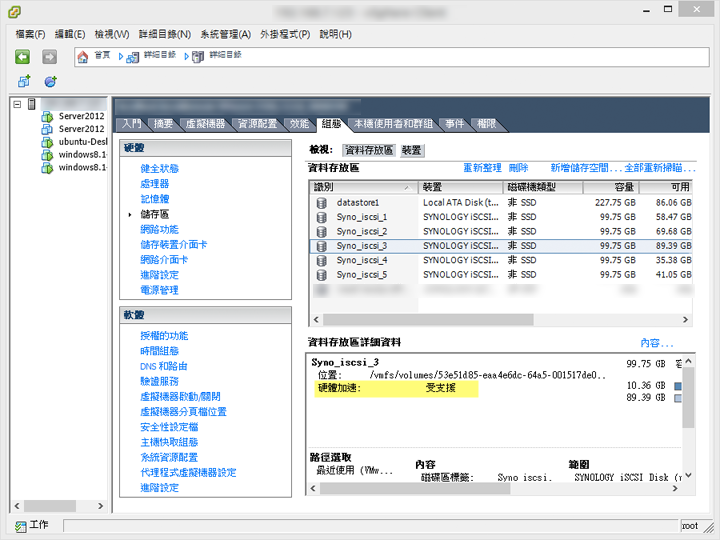Click the new resource pool toolbar icon
Viewport: 720px width, 540px height.
click(51, 82)
